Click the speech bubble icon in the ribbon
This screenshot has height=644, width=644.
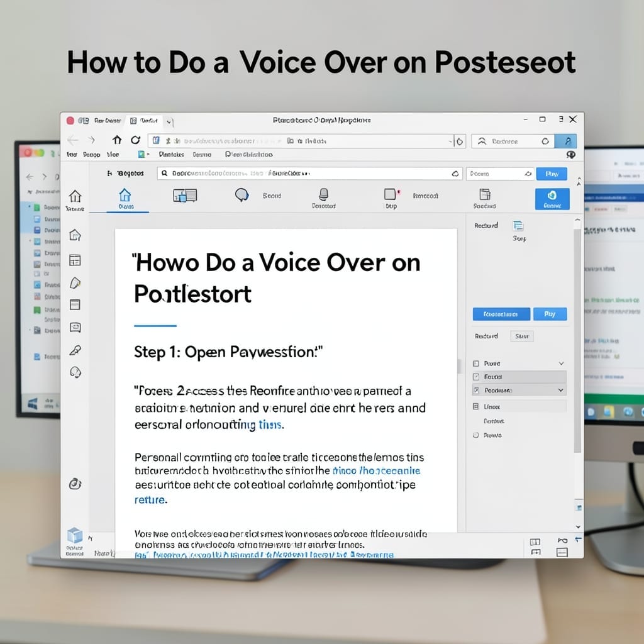(x=242, y=195)
